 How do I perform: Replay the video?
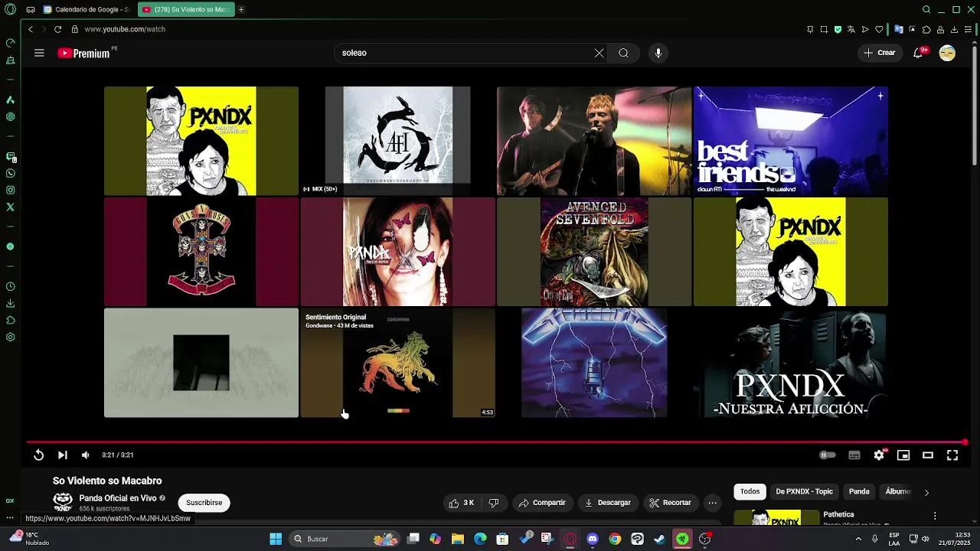(38, 455)
